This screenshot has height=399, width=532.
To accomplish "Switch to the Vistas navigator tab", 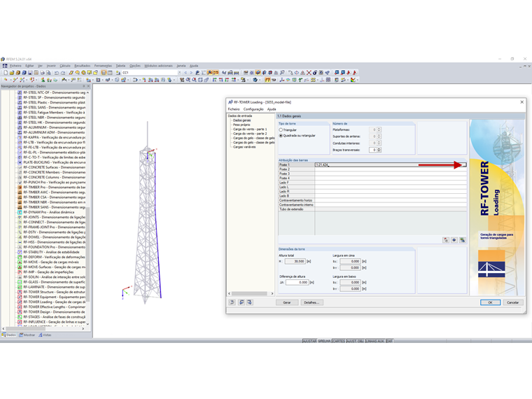I will pos(45,335).
